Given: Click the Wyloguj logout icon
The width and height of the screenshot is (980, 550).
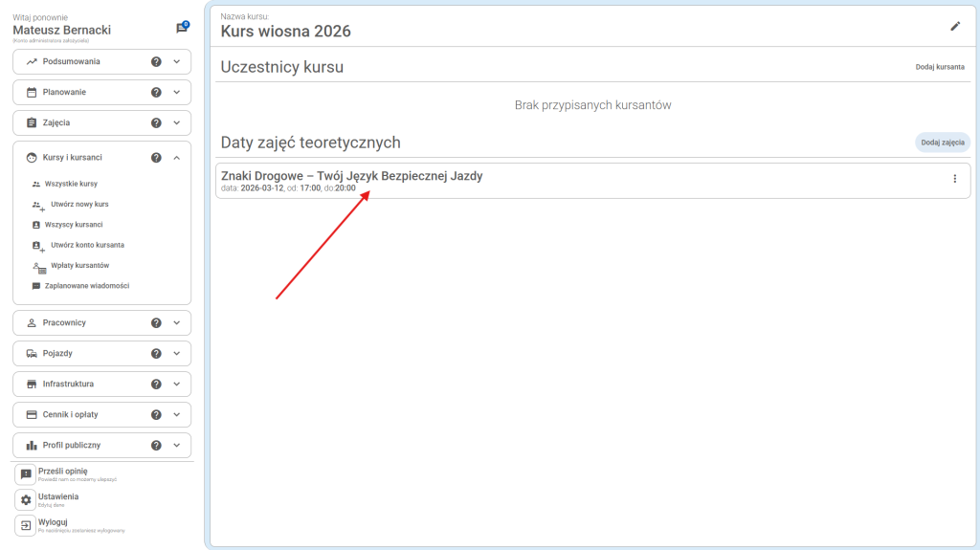Looking at the screenshot, I should 26,525.
